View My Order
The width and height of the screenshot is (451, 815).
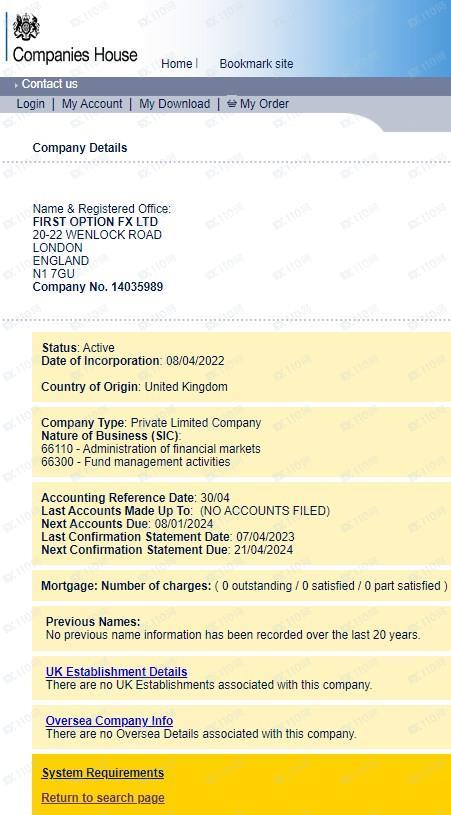pyautogui.click(x=264, y=103)
